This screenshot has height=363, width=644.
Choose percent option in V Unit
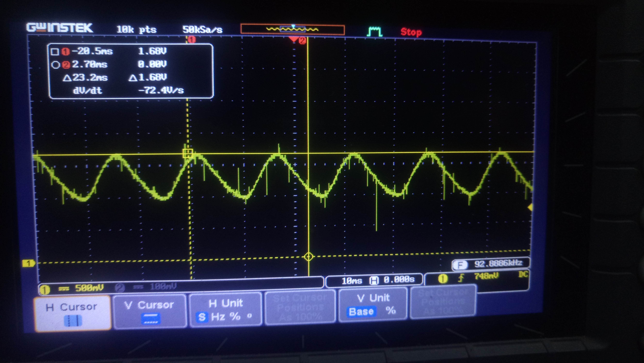(x=390, y=310)
